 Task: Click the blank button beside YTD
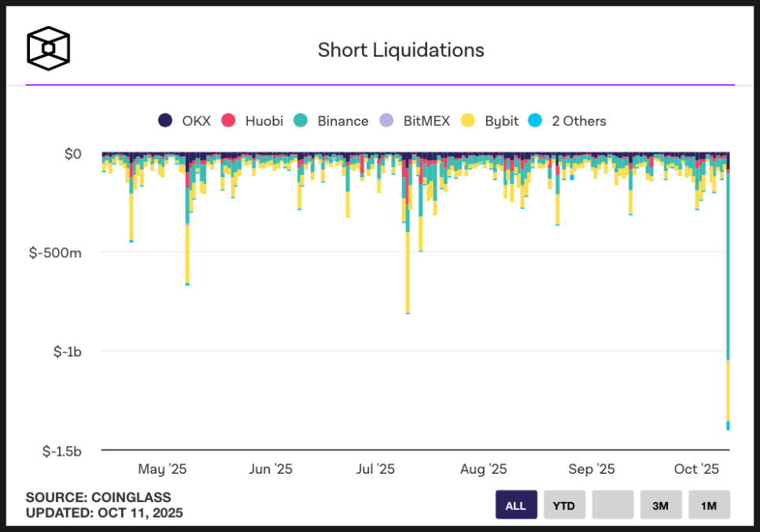coord(612,505)
